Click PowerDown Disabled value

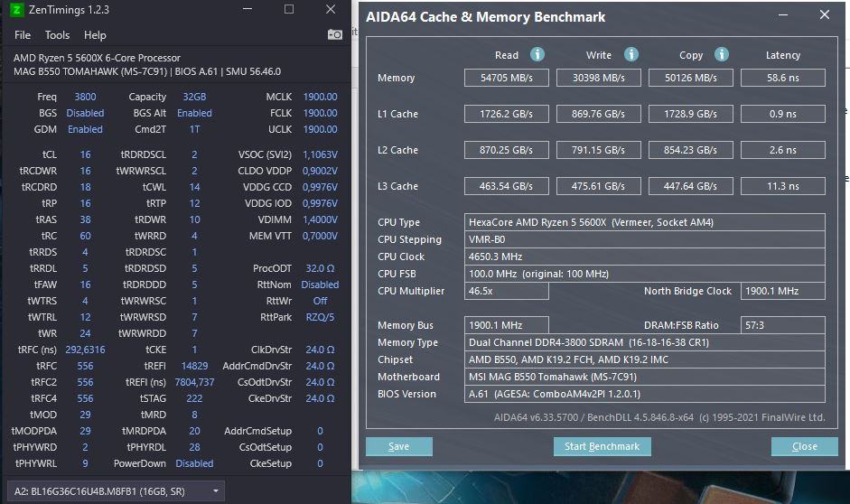(x=194, y=463)
